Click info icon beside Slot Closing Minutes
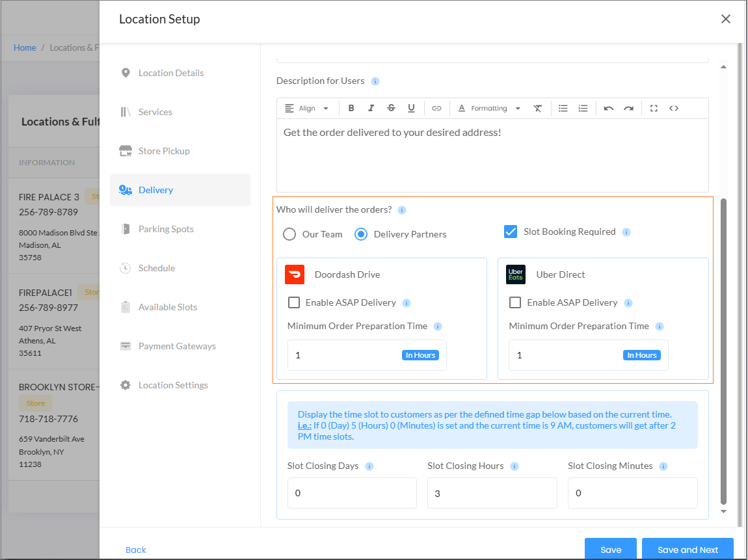This screenshot has height=560, width=748. click(663, 466)
